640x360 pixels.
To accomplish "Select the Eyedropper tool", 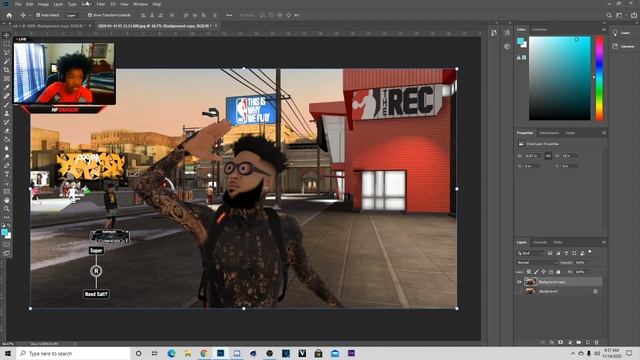I will [7, 87].
